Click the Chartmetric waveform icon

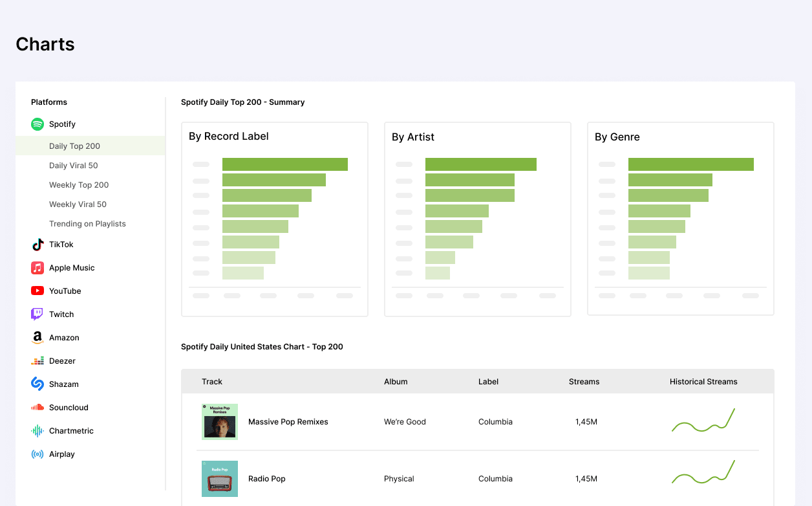(37, 431)
